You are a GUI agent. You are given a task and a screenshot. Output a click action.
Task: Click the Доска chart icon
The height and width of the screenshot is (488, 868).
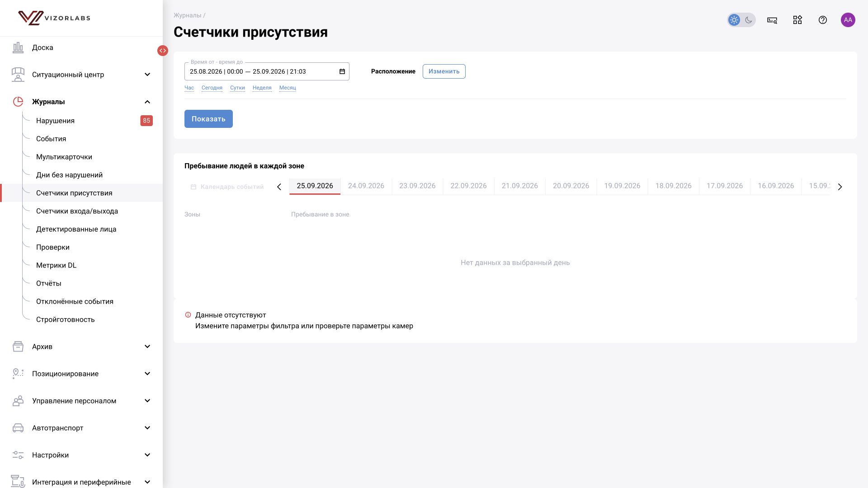pos(18,47)
